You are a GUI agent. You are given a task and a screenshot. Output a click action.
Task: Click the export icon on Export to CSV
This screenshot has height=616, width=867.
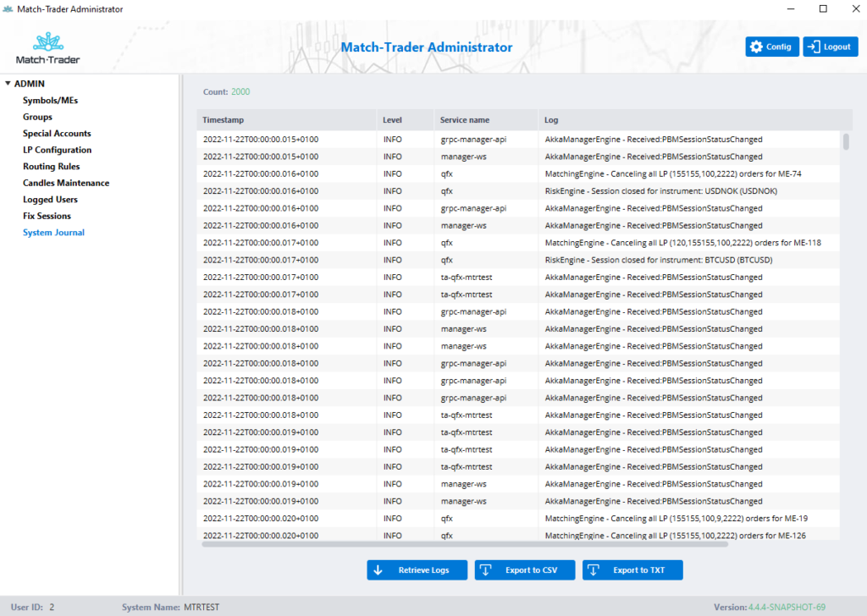pyautogui.click(x=485, y=570)
